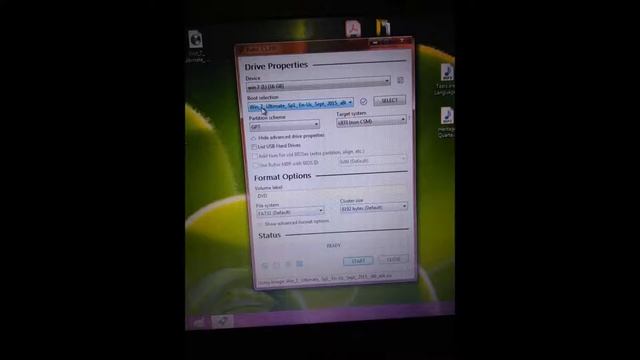Open the yellow folder desktop icon

383,28
